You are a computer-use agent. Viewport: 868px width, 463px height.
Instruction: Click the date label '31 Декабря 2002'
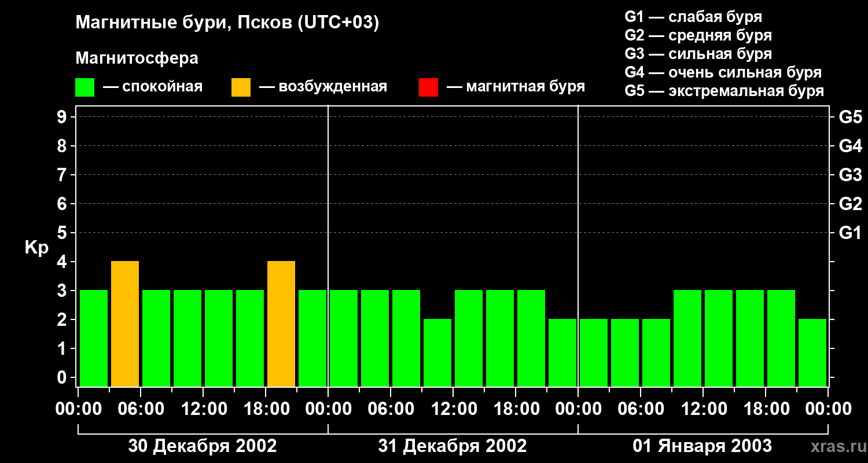[x=453, y=446]
